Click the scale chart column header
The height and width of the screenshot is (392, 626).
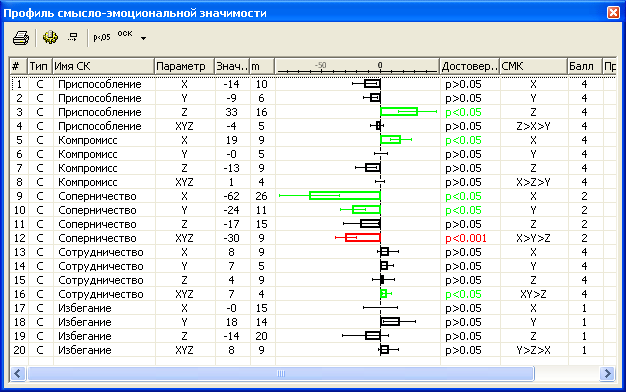357,66
